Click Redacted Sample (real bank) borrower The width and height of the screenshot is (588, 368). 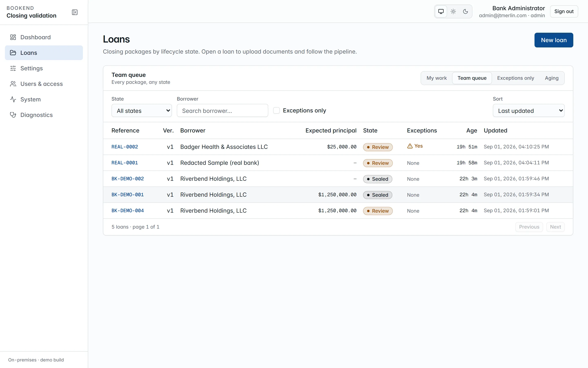(220, 163)
